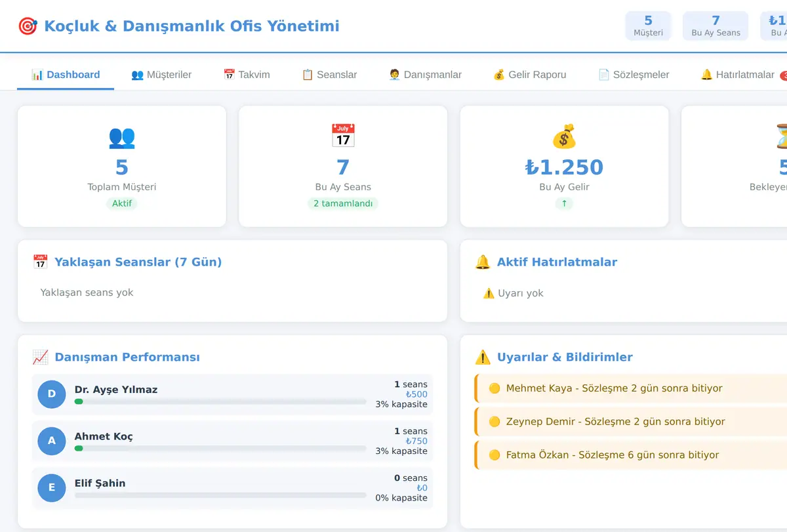787x532 pixels.
Task: Click the target logo icon in the header
Action: click(x=28, y=26)
